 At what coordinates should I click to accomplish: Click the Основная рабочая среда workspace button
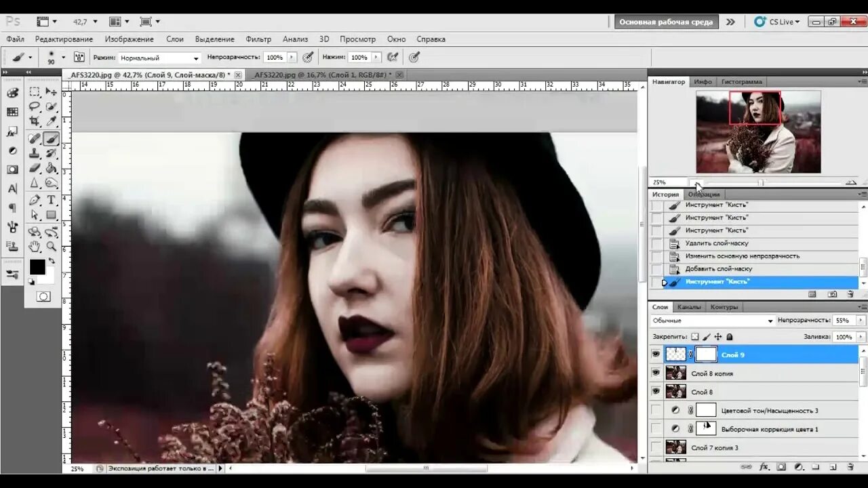666,22
